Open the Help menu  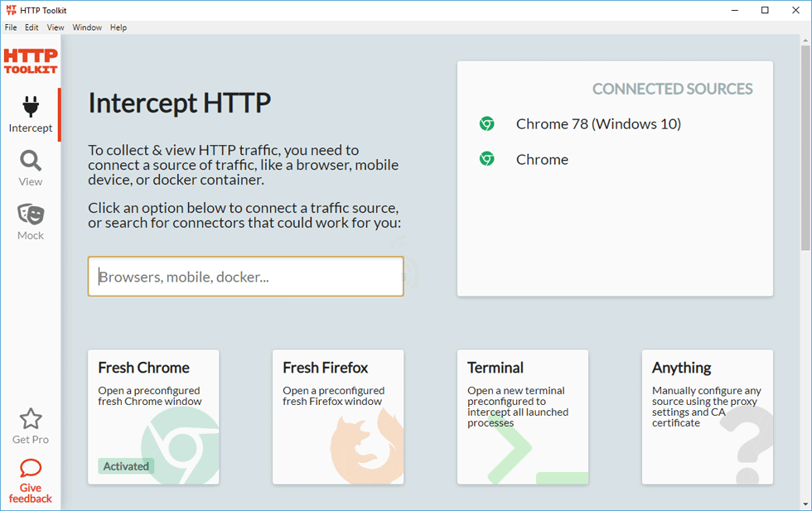[x=118, y=27]
